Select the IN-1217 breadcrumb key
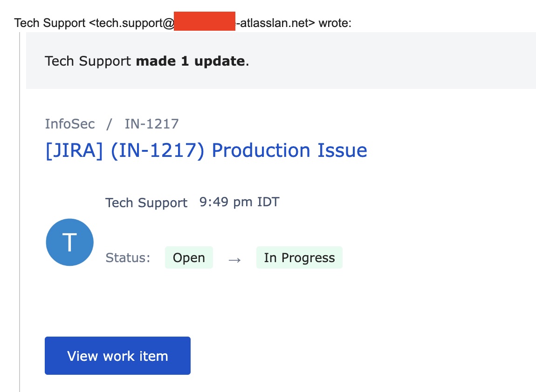Screen dimensions: 536x392 point(151,124)
